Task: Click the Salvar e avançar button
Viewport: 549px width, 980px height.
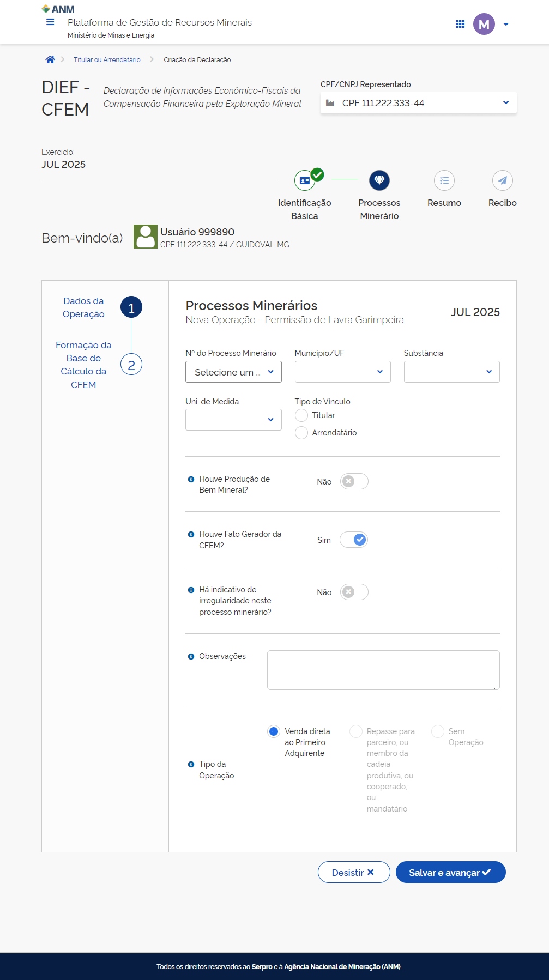Action: click(450, 872)
